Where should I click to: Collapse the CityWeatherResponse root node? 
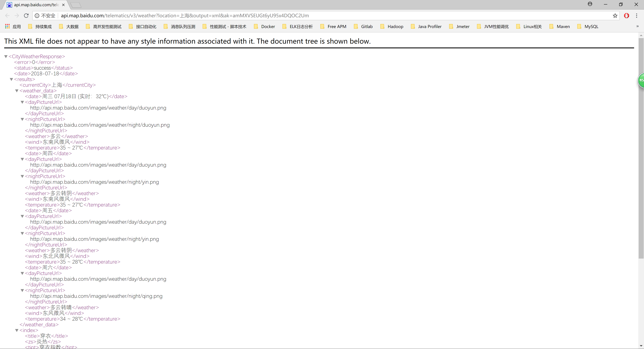pyautogui.click(x=6, y=57)
